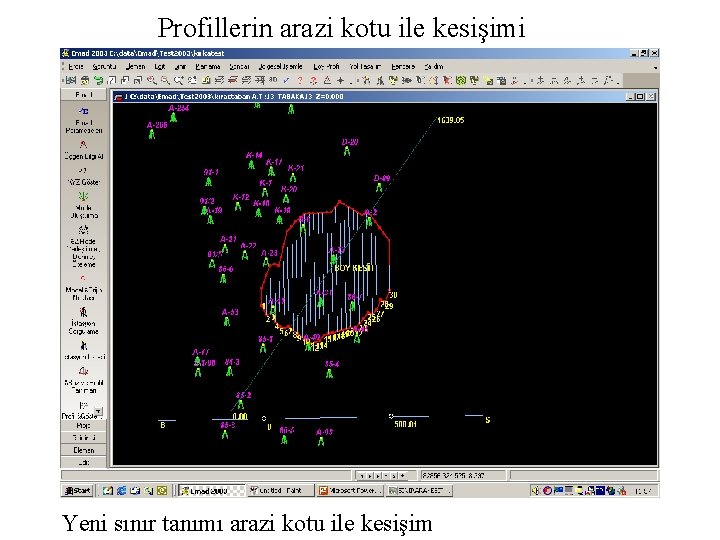The width and height of the screenshot is (720, 540).
Task: Select the K-21 station label
Action: coord(296,168)
